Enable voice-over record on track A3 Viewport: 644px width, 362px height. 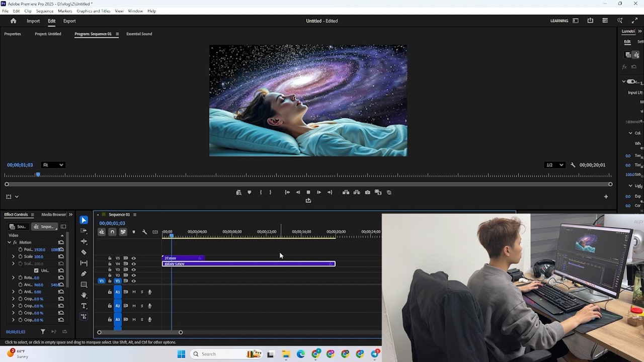[x=149, y=319]
